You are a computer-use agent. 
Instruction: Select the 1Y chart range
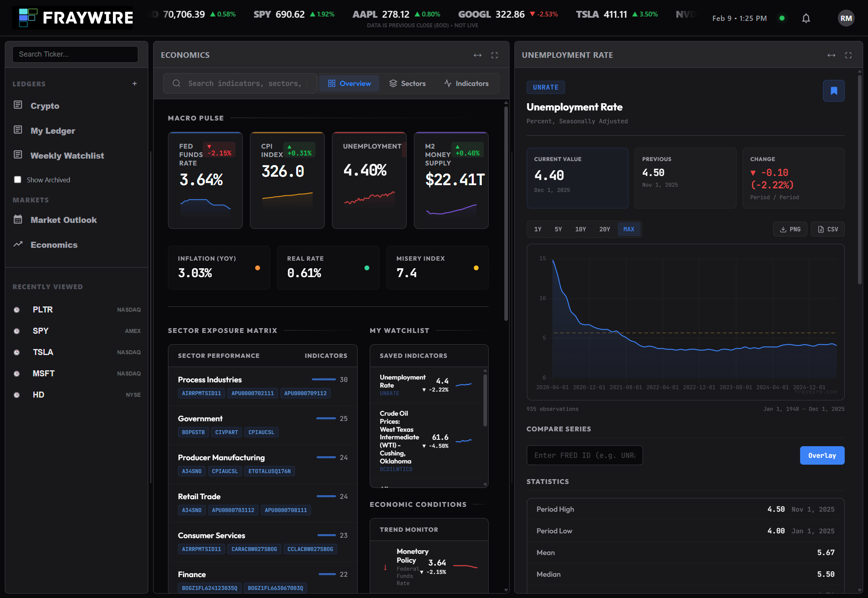pyautogui.click(x=538, y=229)
